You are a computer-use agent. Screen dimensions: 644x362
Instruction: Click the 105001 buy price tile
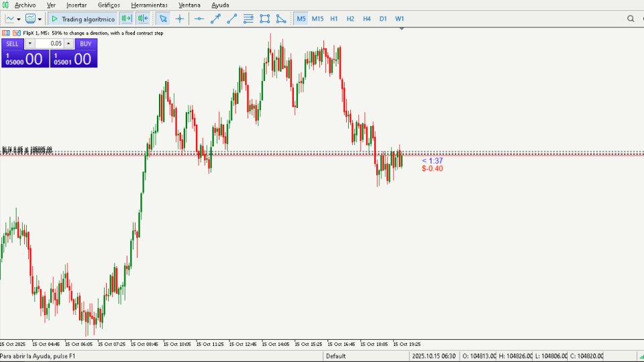(x=74, y=59)
